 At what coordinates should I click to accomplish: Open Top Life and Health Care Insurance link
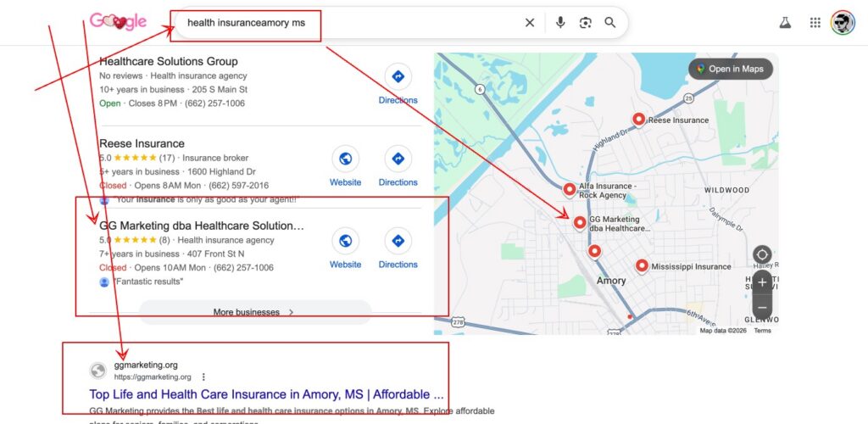pyautogui.click(x=266, y=394)
